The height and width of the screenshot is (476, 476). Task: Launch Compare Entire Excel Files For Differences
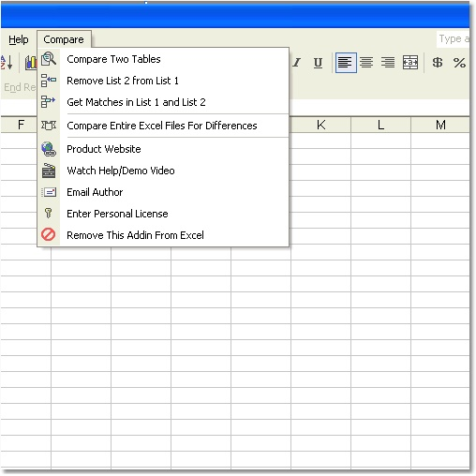click(x=163, y=126)
